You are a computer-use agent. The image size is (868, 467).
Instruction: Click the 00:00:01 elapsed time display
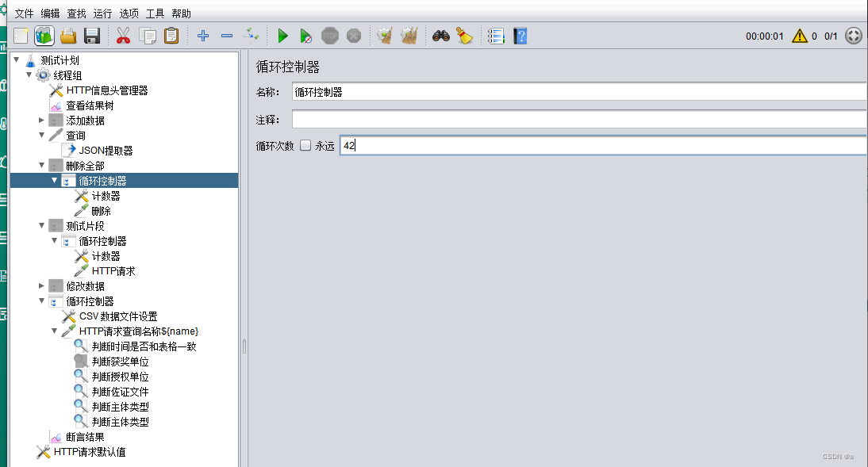tap(765, 36)
